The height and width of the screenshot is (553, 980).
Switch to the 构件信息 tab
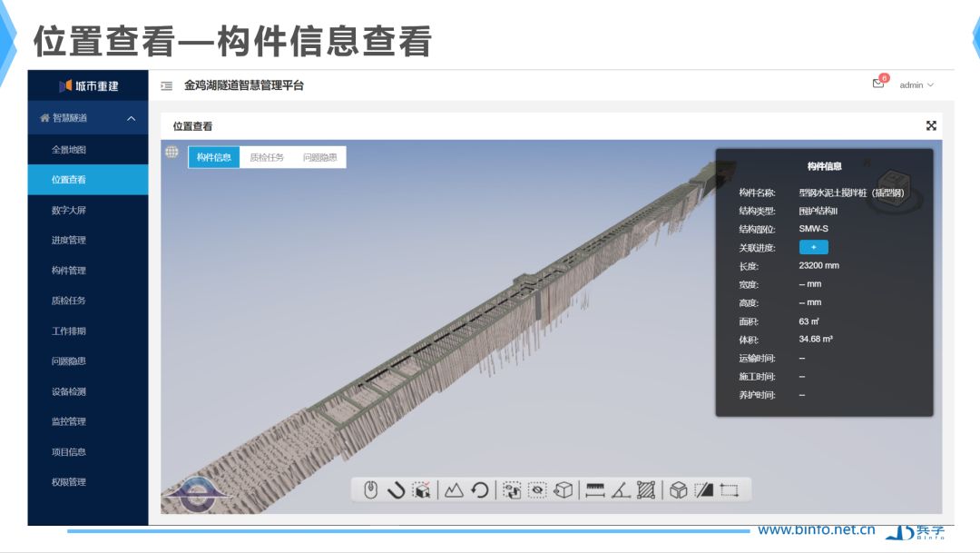pos(214,157)
